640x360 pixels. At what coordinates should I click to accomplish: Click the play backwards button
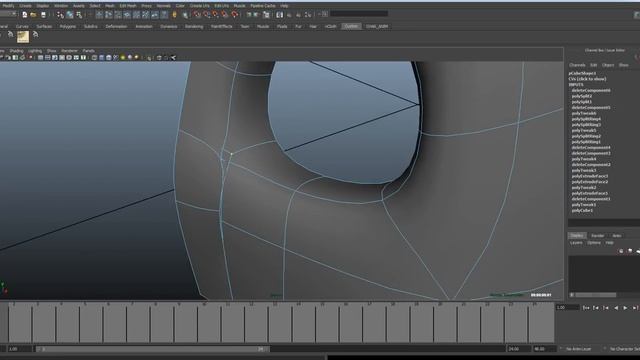pyautogui.click(x=616, y=308)
